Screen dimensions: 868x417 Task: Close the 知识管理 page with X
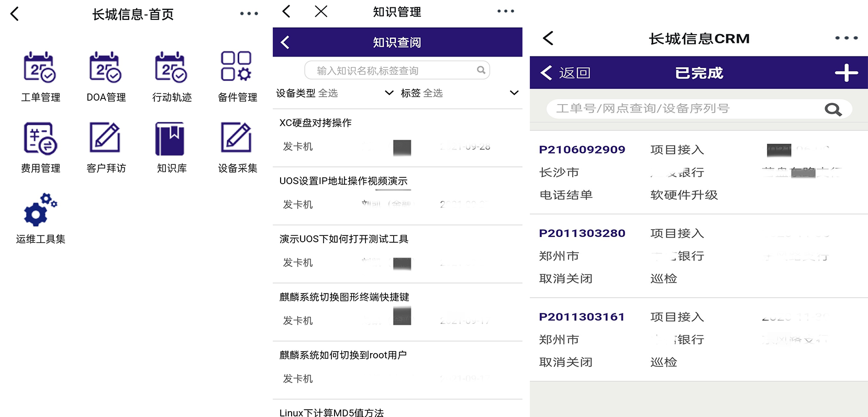(x=321, y=12)
